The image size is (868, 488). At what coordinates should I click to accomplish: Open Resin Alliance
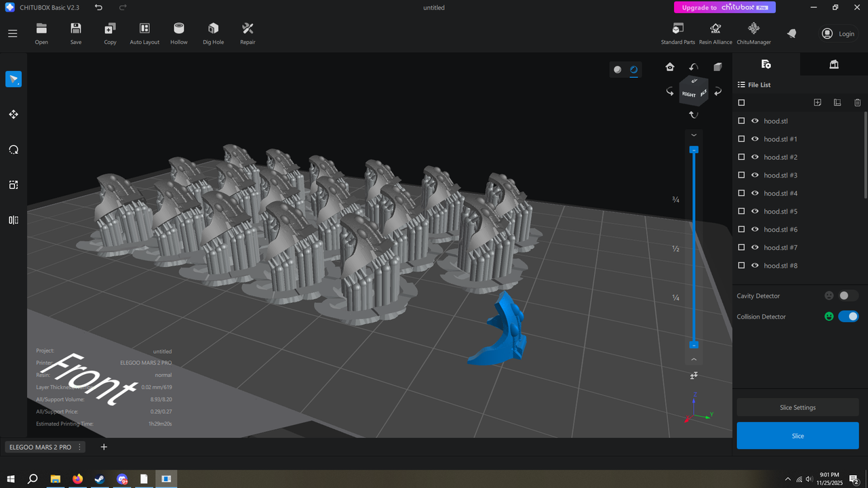coord(715,33)
